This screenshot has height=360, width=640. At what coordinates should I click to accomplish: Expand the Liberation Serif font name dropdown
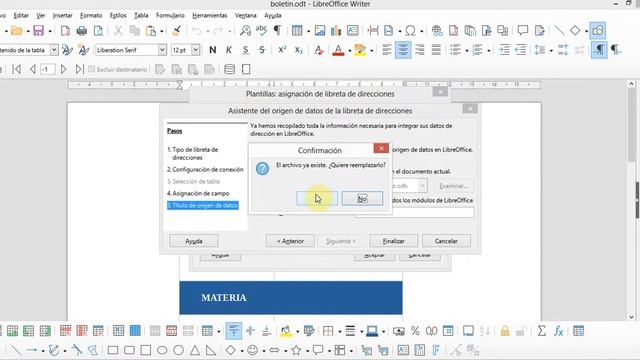162,50
